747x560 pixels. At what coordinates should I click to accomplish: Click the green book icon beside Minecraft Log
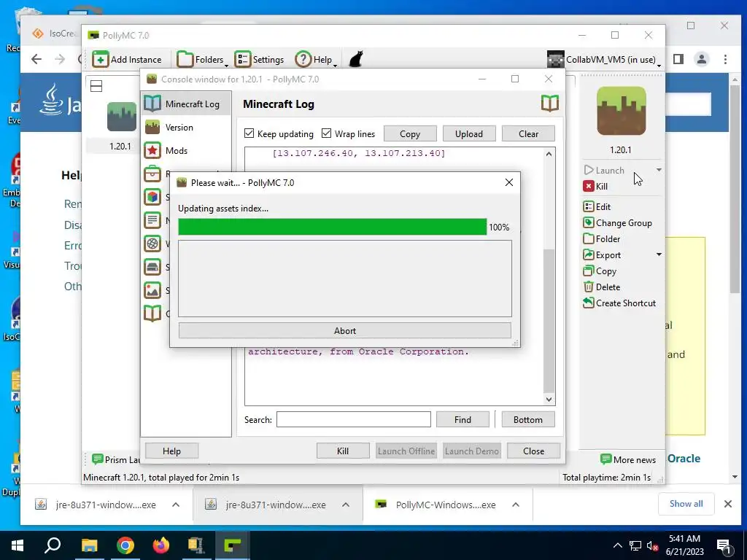550,104
